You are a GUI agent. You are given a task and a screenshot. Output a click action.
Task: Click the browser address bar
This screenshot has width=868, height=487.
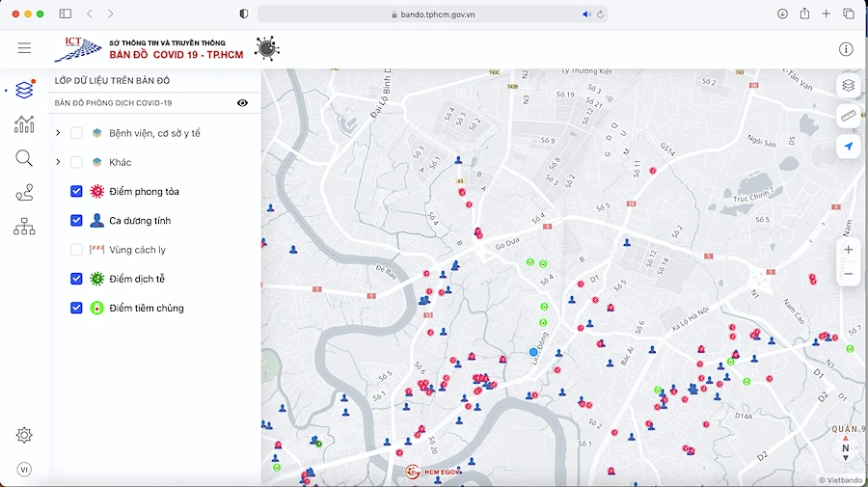tap(434, 14)
